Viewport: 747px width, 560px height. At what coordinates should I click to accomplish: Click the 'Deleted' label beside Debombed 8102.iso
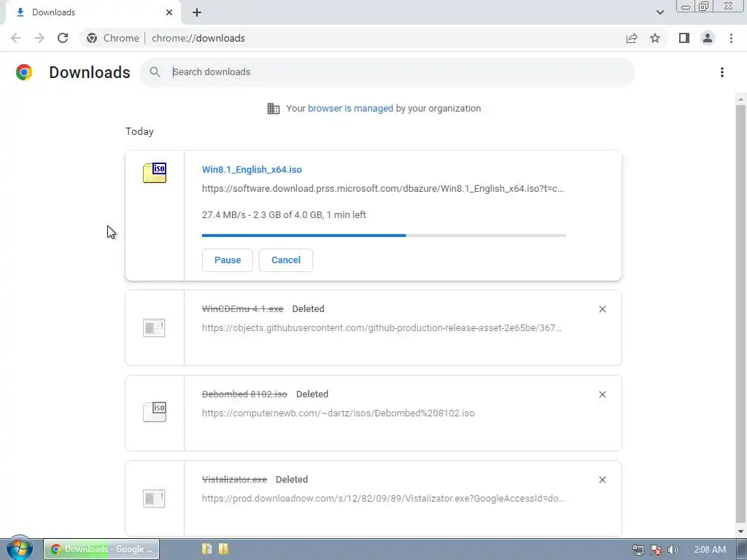pyautogui.click(x=312, y=394)
